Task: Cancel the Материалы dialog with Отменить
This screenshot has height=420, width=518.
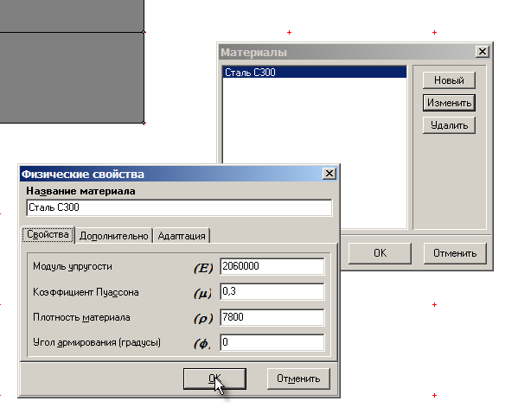Action: click(x=455, y=253)
